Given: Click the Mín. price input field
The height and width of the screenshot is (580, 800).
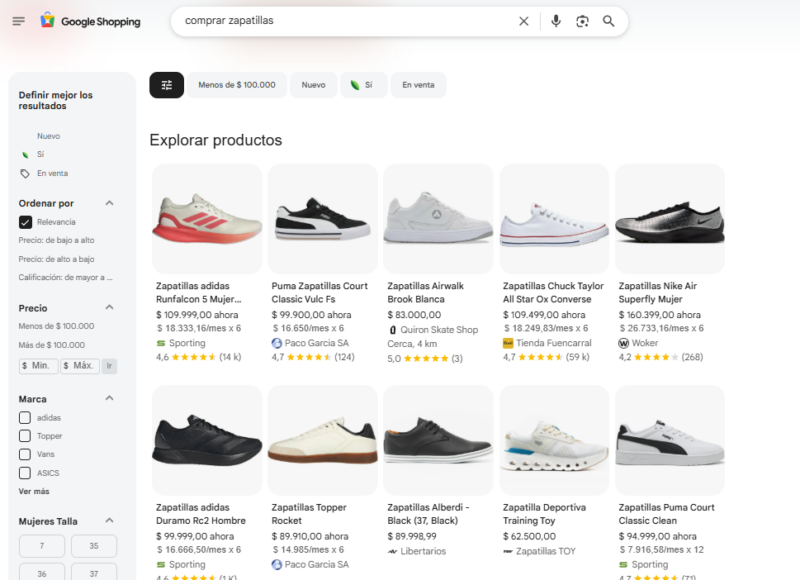Looking at the screenshot, I should pyautogui.click(x=39, y=366).
